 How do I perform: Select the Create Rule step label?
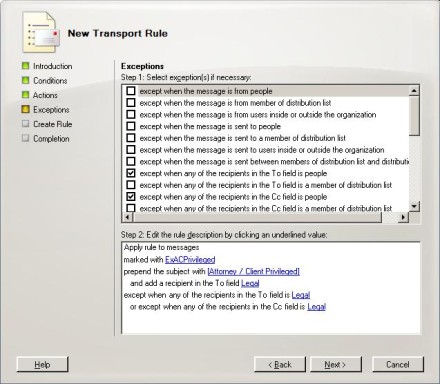coord(53,124)
